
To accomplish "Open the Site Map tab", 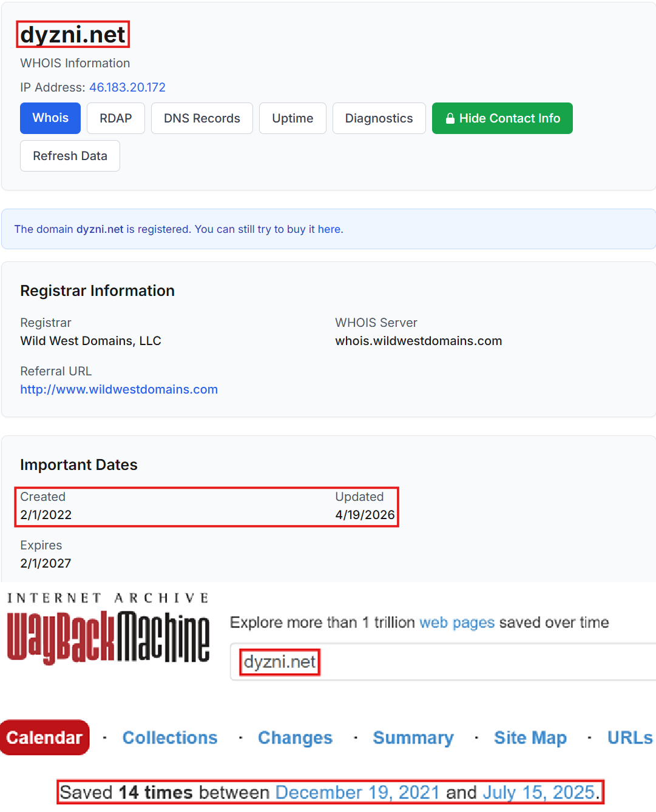I will pyautogui.click(x=530, y=737).
